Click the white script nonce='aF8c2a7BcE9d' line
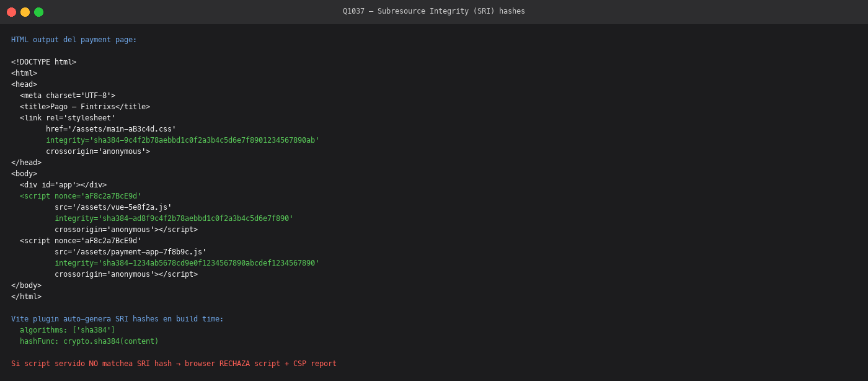The width and height of the screenshot is (868, 381). [x=81, y=241]
